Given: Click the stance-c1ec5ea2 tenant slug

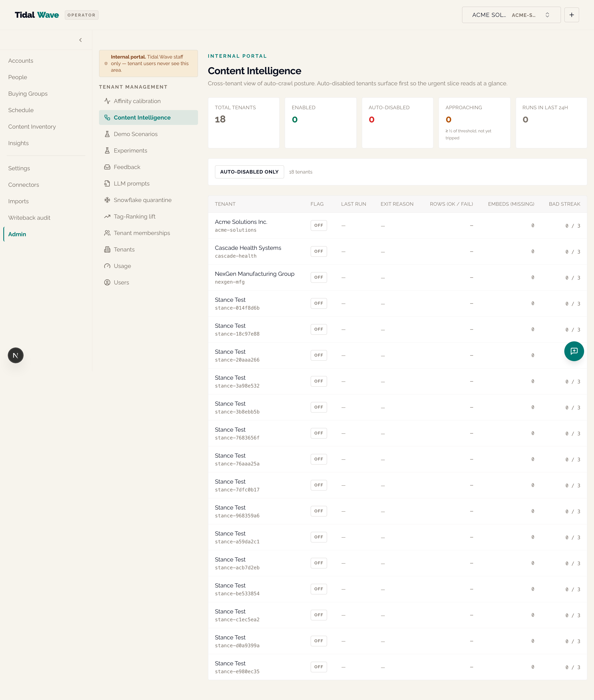Looking at the screenshot, I should pos(237,620).
